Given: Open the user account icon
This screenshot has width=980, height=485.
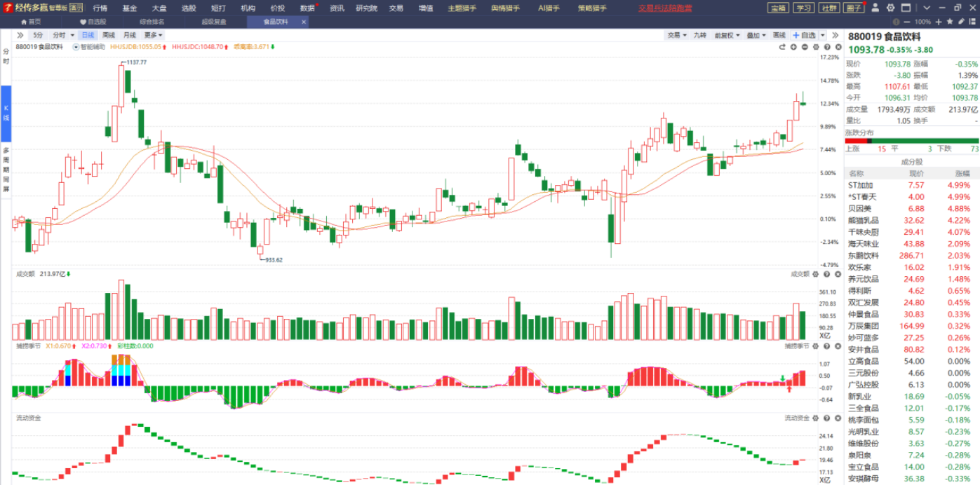Looking at the screenshot, I should coord(876,8).
